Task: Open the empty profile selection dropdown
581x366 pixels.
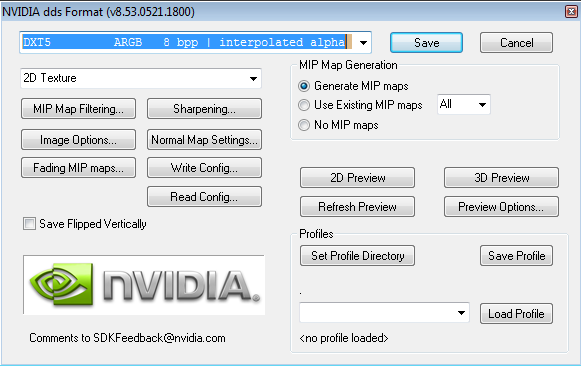Action: [x=384, y=313]
